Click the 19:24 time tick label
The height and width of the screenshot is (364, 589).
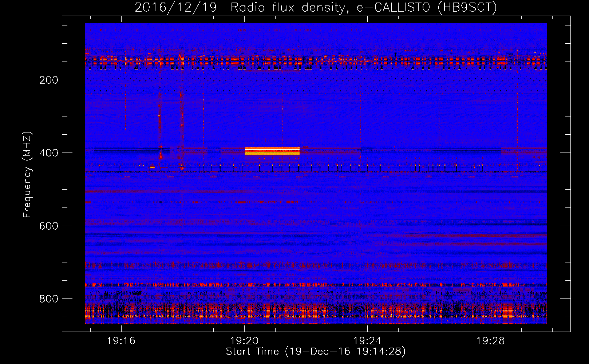[x=368, y=341]
